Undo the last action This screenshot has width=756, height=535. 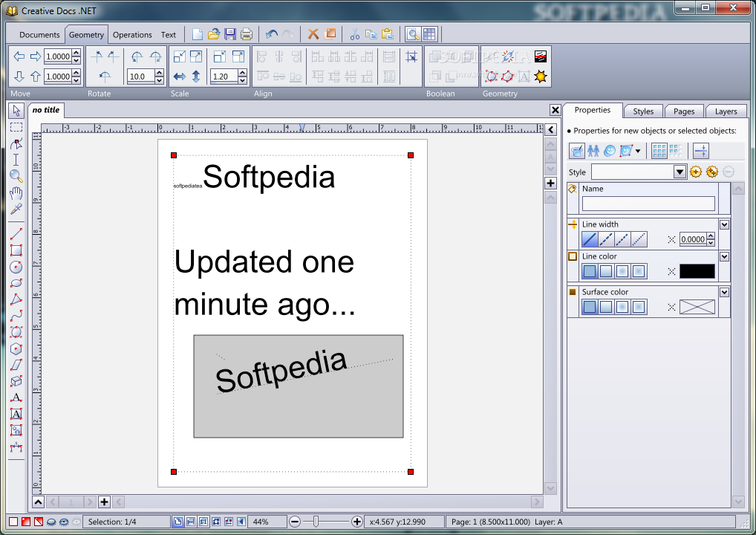point(272,34)
